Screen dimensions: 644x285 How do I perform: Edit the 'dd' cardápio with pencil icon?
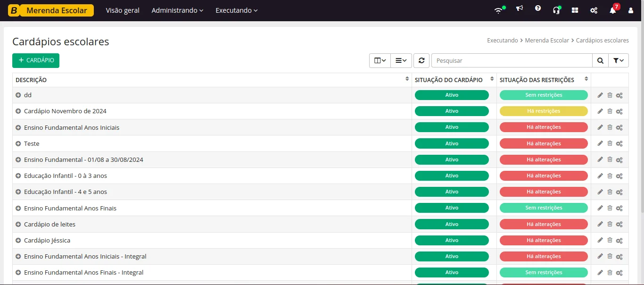[x=600, y=95]
